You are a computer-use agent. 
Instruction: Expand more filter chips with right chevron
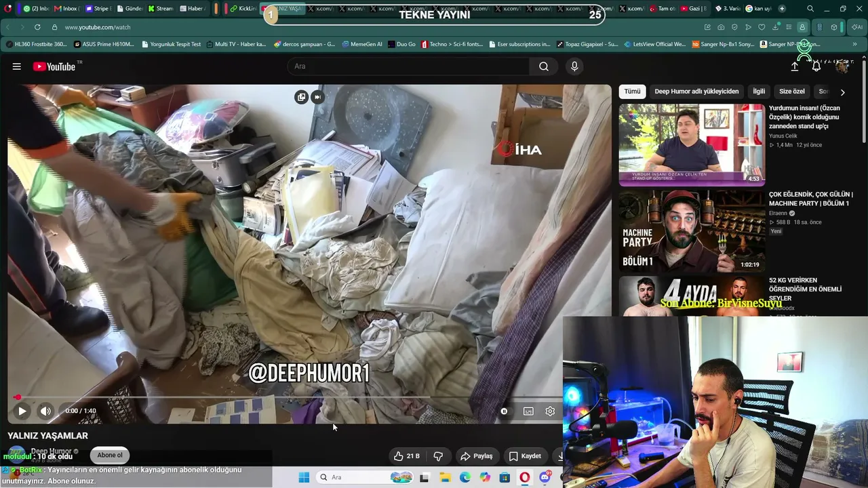pyautogui.click(x=843, y=92)
